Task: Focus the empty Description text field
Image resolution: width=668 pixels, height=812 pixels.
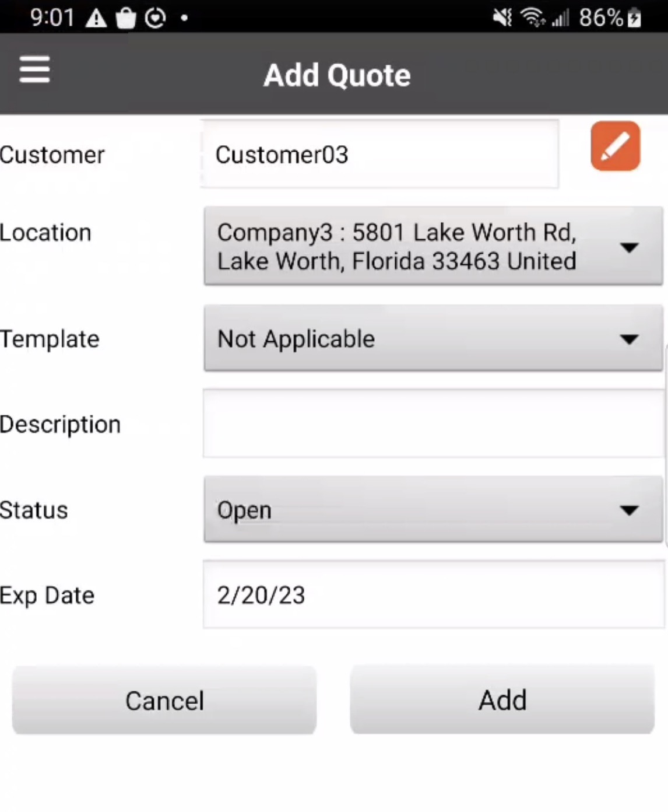Action: [x=433, y=424]
